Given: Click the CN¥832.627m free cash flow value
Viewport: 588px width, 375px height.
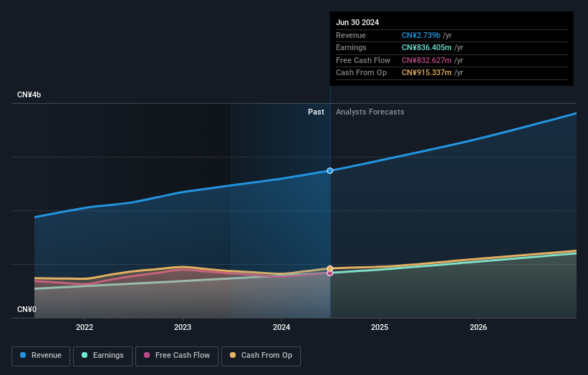Looking at the screenshot, I should point(427,60).
